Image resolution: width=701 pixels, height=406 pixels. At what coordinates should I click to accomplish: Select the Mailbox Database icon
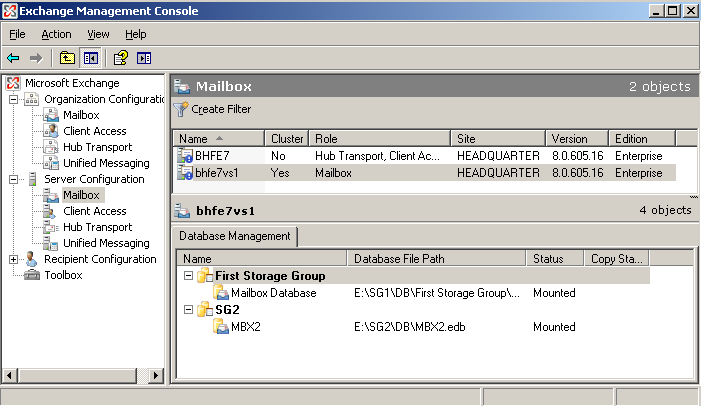point(221,292)
